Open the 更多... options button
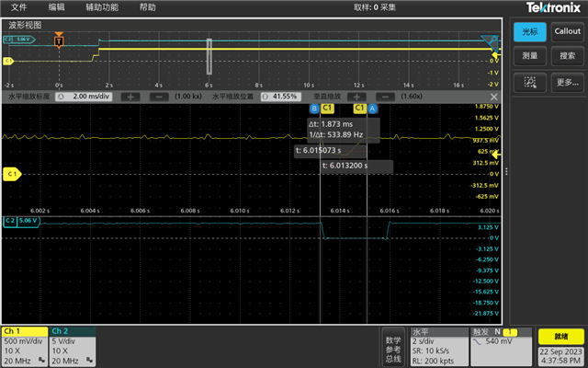The image size is (588, 368). [568, 82]
